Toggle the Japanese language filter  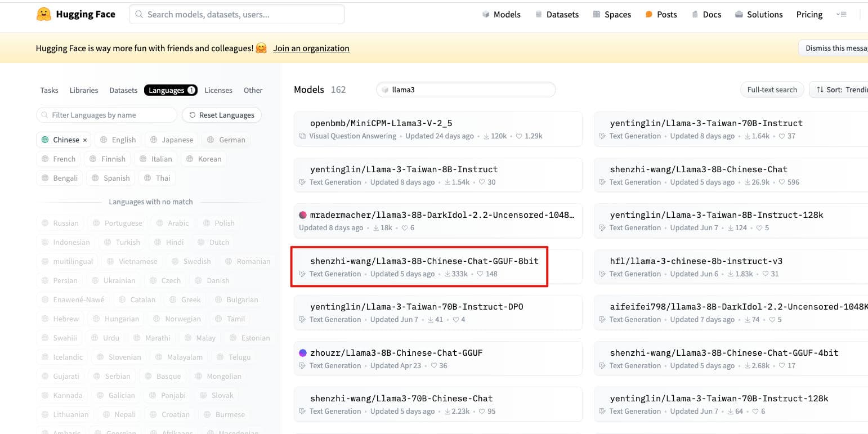coord(172,140)
